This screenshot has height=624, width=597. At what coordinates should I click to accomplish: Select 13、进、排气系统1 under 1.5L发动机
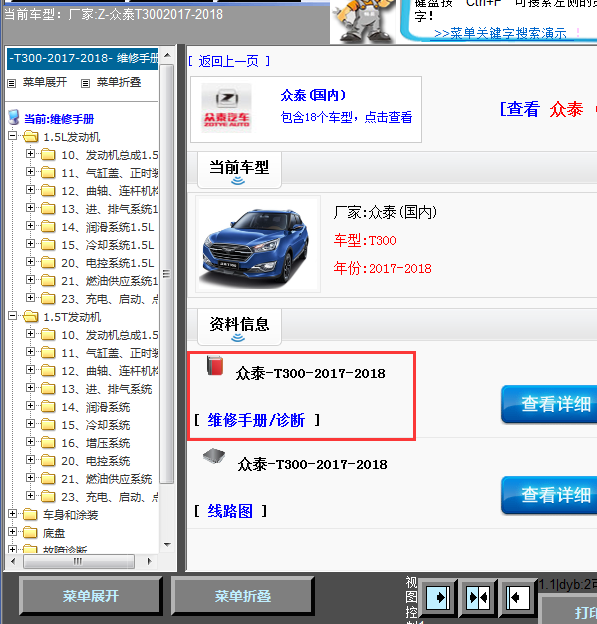(109, 209)
